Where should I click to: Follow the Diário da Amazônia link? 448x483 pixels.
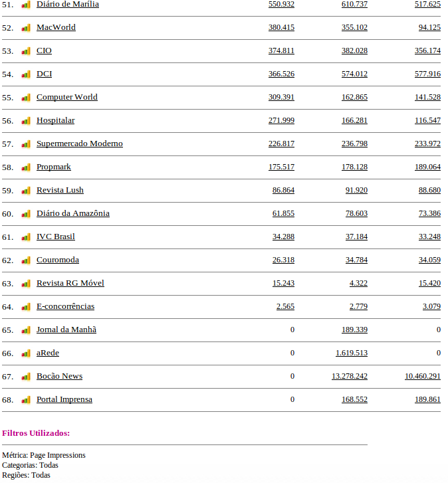tap(72, 213)
